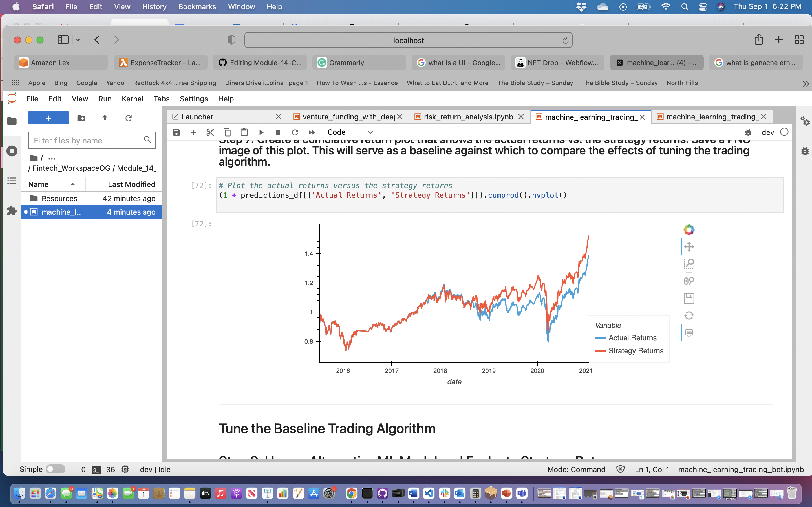Open the Running Terminals and Kernels sidebar
The width and height of the screenshot is (812, 507).
tap(12, 151)
